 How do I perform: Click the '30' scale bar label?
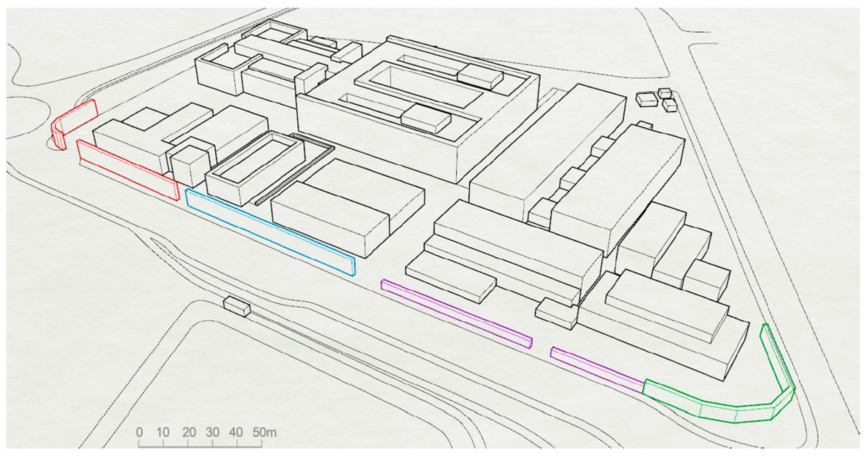[x=213, y=432]
